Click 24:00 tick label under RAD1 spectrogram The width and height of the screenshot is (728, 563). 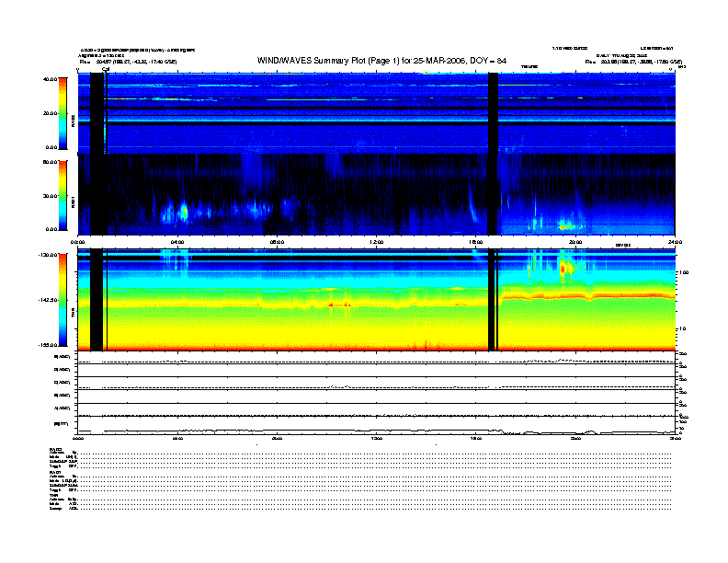(x=675, y=242)
